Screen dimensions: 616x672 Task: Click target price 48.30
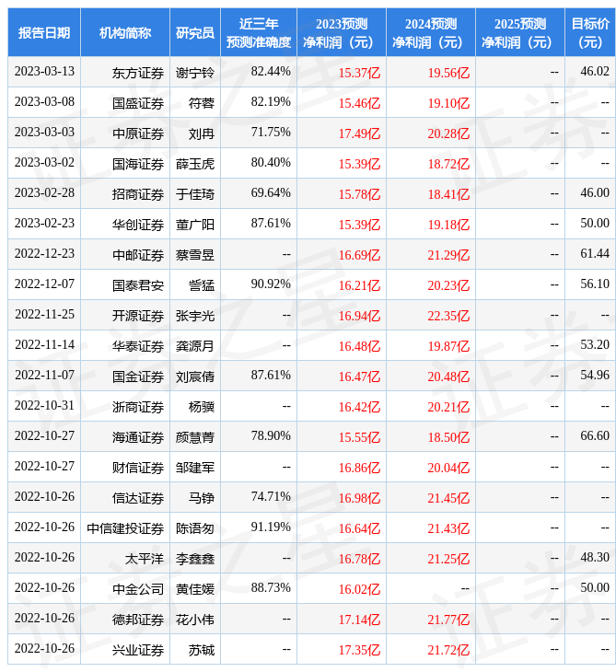click(595, 557)
